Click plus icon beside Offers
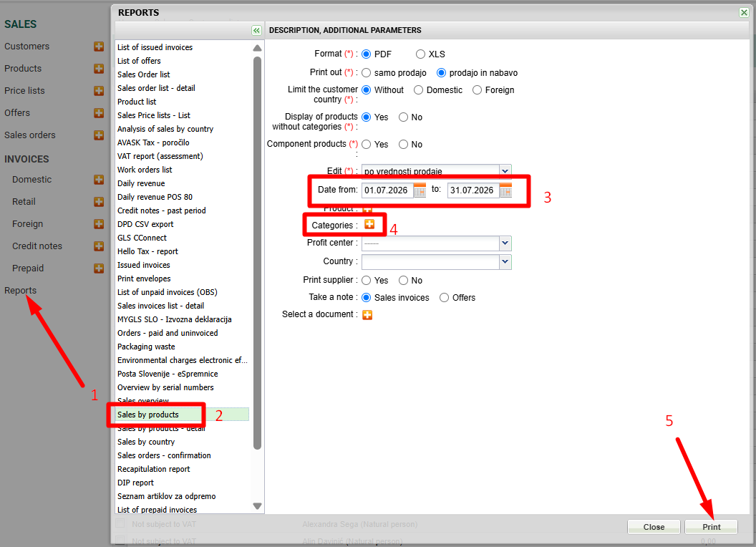Screen dimensions: 756x547 point(99,113)
